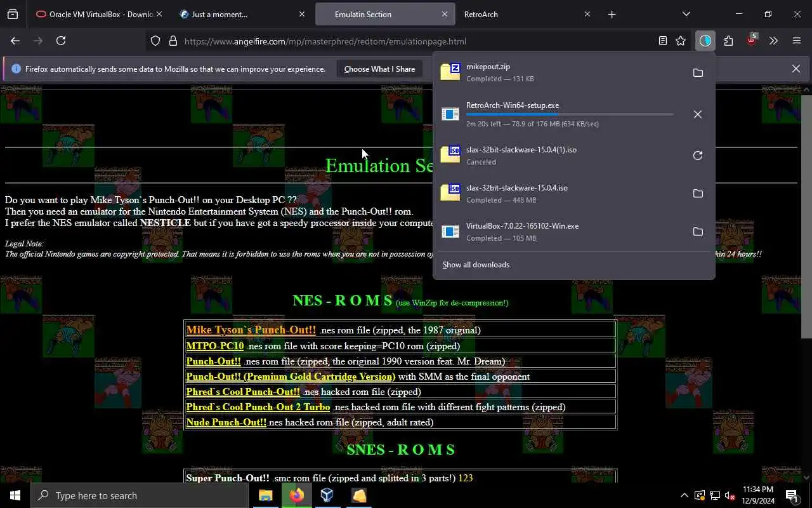The height and width of the screenshot is (508, 812).
Task: Open the muted volume tray icon
Action: click(x=730, y=495)
